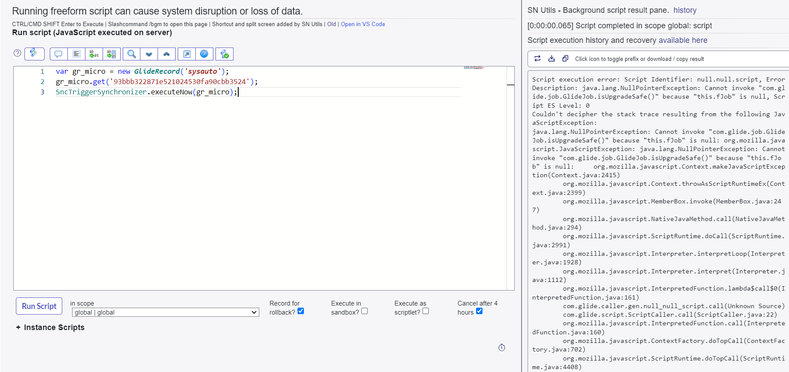Expand the Instance Scripts section
The width and height of the screenshot is (789, 372).
[x=50, y=328]
